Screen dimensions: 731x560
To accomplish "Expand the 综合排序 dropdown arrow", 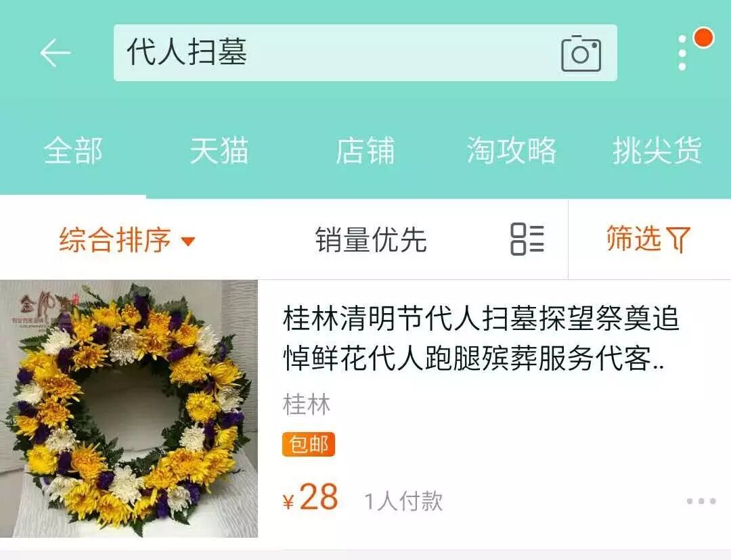I will click(x=188, y=241).
